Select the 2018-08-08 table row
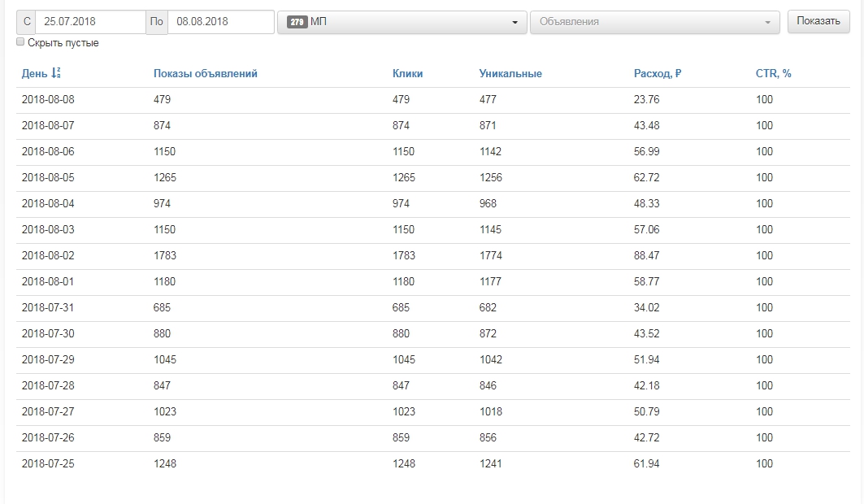 coord(433,100)
